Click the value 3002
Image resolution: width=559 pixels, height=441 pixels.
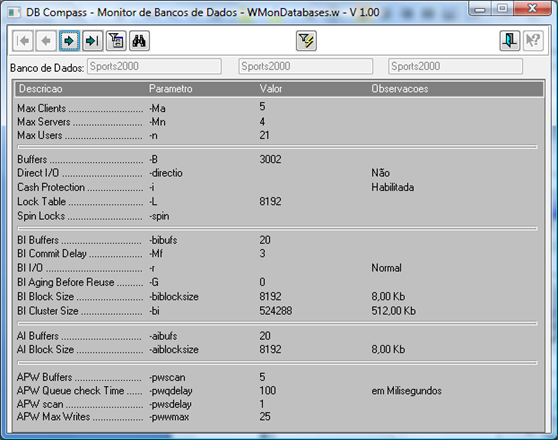click(270, 159)
